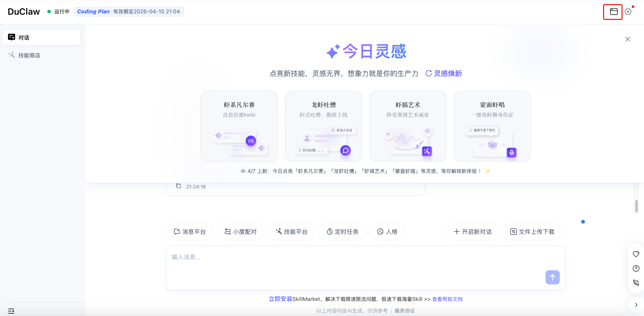Image resolution: width=644 pixels, height=316 pixels.
Task: Expand the right side chevron panel
Action: (636, 305)
